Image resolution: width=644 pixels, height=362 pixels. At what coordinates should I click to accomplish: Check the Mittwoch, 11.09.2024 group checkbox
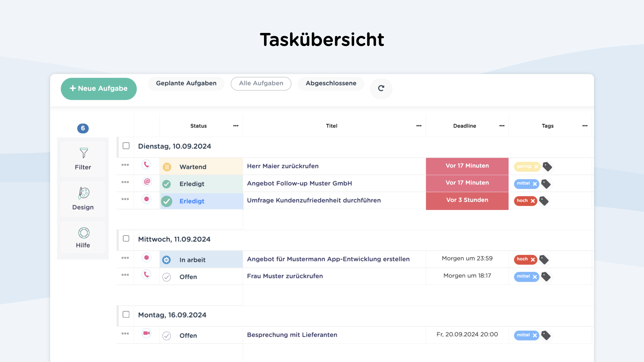[126, 239]
